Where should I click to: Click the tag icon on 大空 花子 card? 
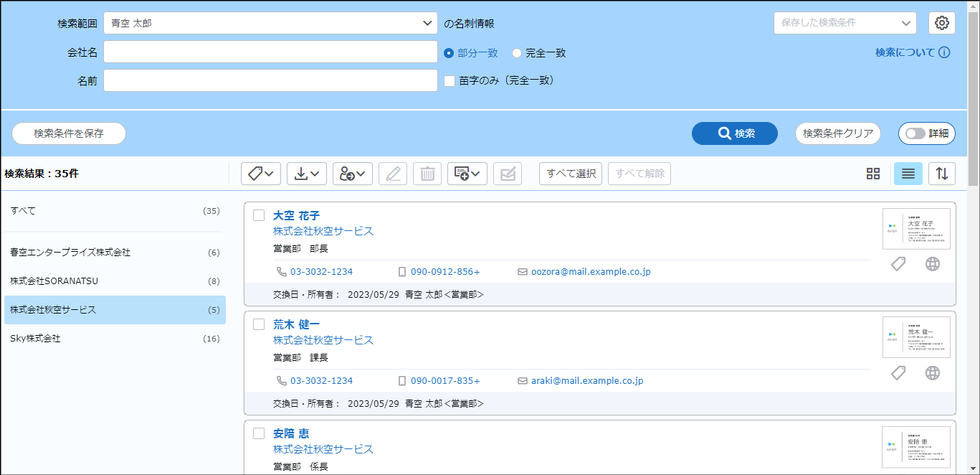pos(898,264)
